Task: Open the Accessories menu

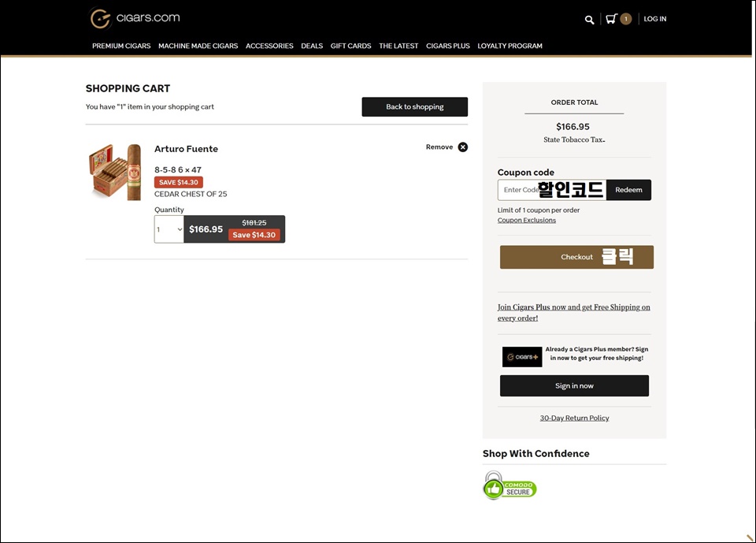Action: [269, 46]
